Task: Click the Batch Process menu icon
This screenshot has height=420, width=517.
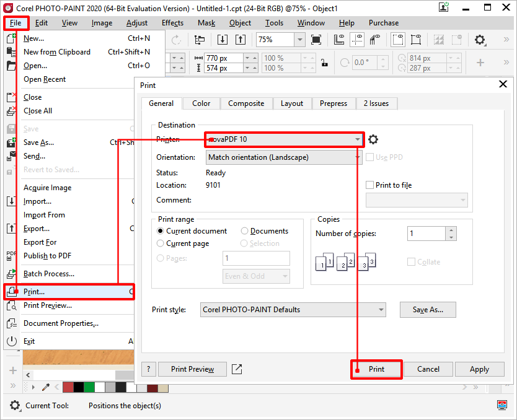Action: point(12,274)
